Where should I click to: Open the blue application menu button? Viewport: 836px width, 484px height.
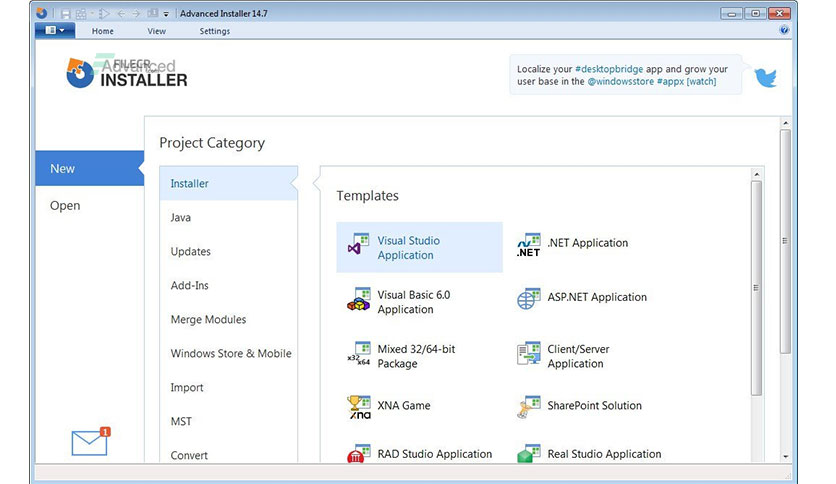point(55,30)
